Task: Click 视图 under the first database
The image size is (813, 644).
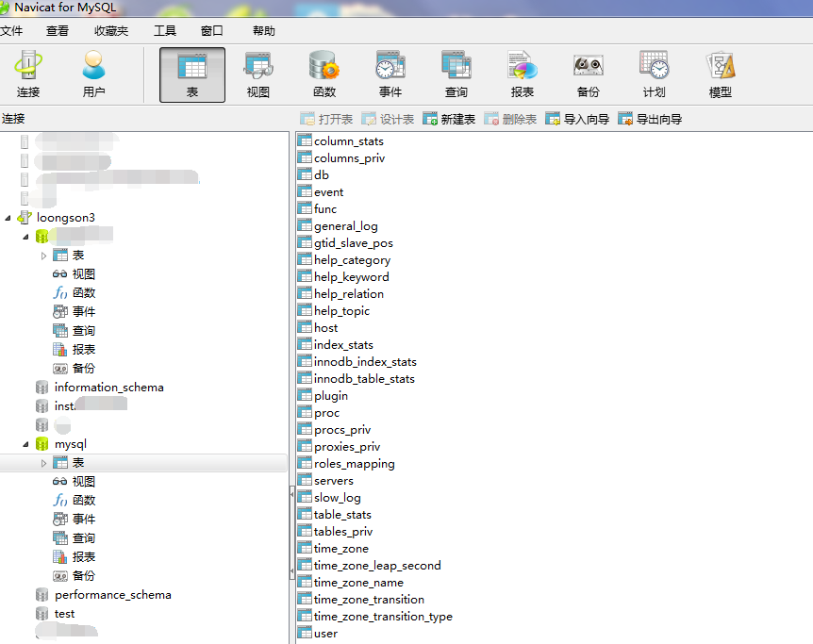Action: coord(84,274)
